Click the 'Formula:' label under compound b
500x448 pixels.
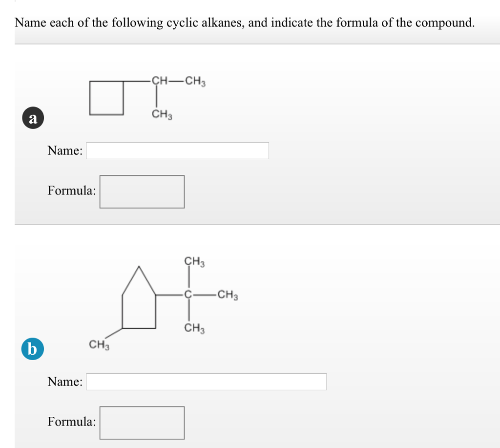(x=71, y=422)
